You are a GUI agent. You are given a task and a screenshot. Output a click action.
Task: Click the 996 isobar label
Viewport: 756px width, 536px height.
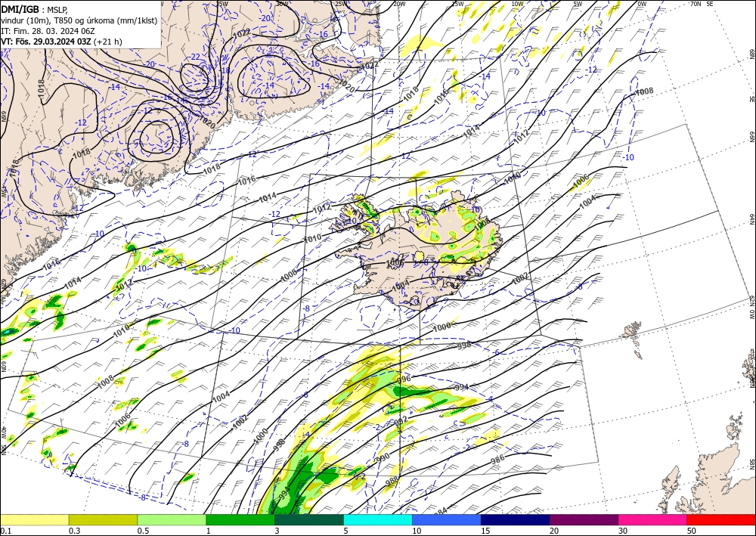(x=403, y=379)
